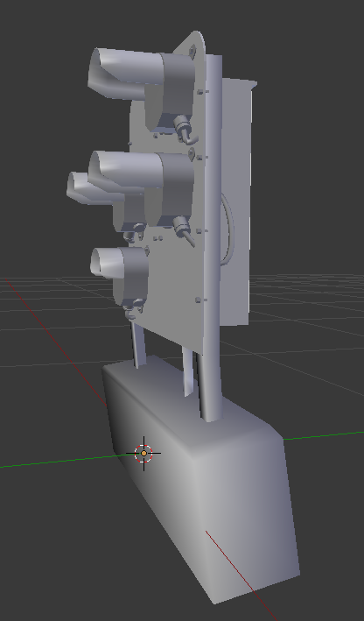Screen dimensions: 364x621
Task: Click the red X axis line near bottom
Action: click(241, 575)
